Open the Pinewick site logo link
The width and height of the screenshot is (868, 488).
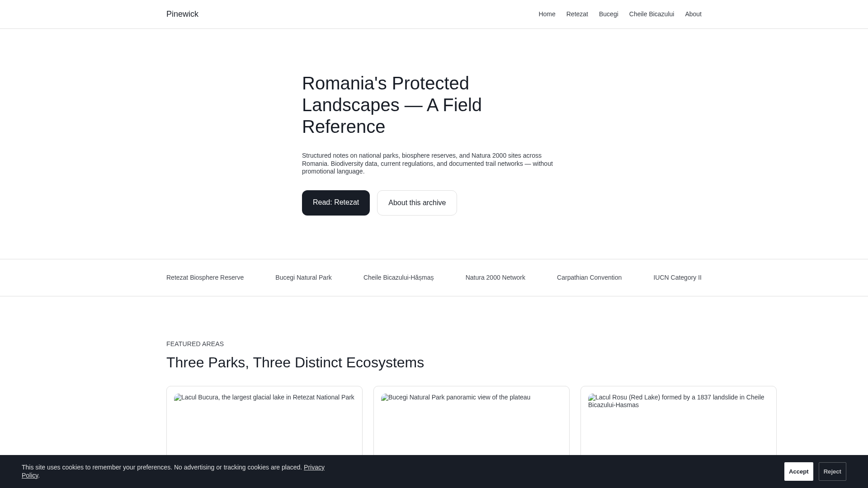point(182,14)
